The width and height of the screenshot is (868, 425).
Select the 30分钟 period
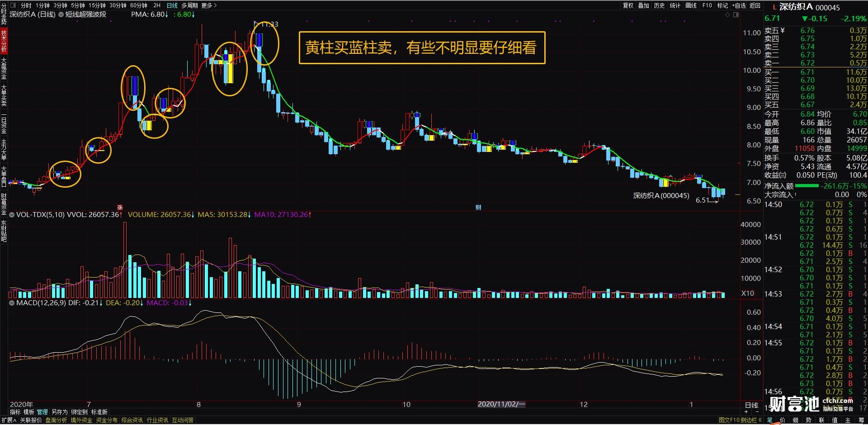coord(118,5)
